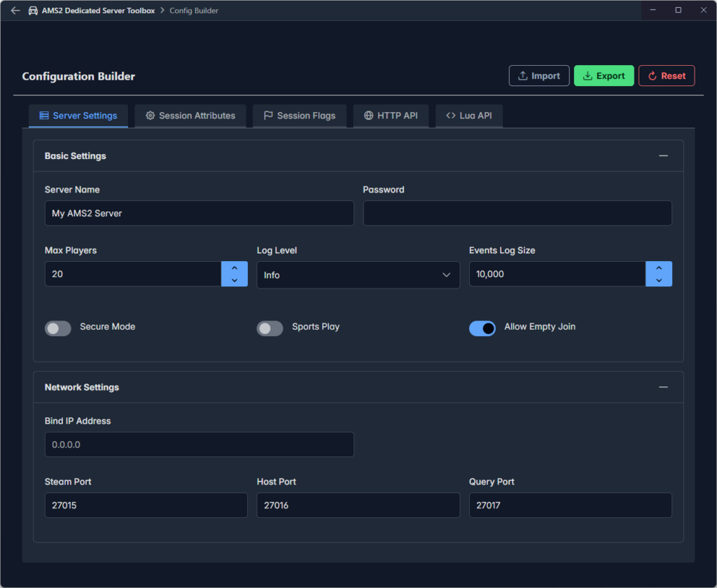Go to the Lua API tab
Screen dimensions: 717x588
[468, 115]
